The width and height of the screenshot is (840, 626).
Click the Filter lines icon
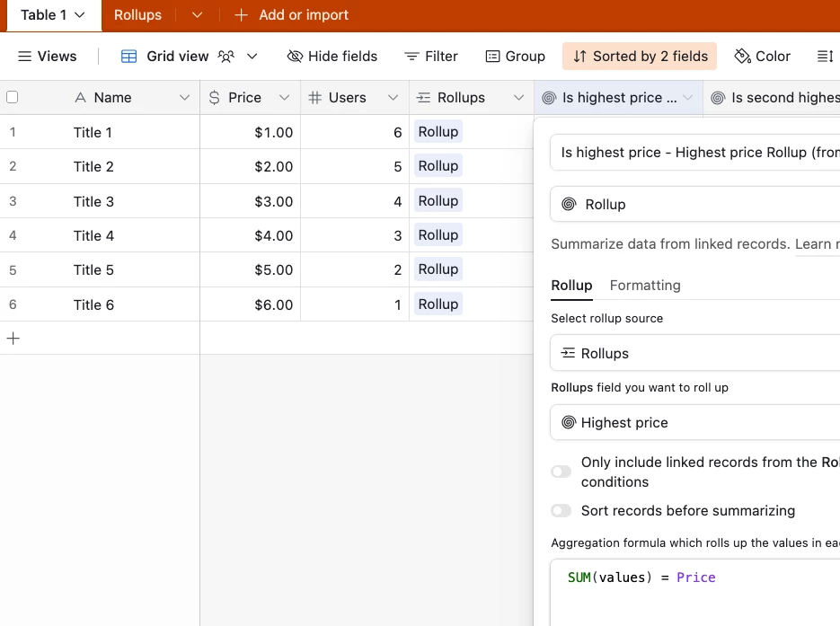(411, 57)
